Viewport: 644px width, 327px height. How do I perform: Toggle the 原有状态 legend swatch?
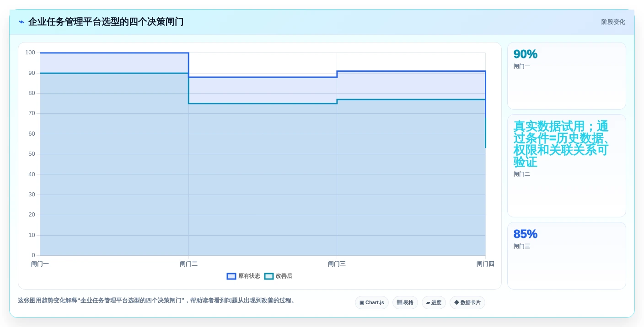tap(231, 276)
